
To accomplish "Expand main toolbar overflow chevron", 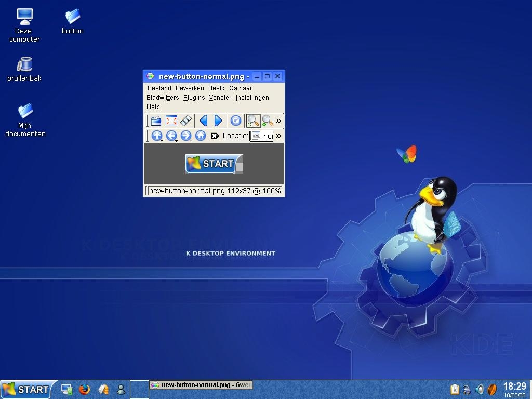I will pos(278,121).
